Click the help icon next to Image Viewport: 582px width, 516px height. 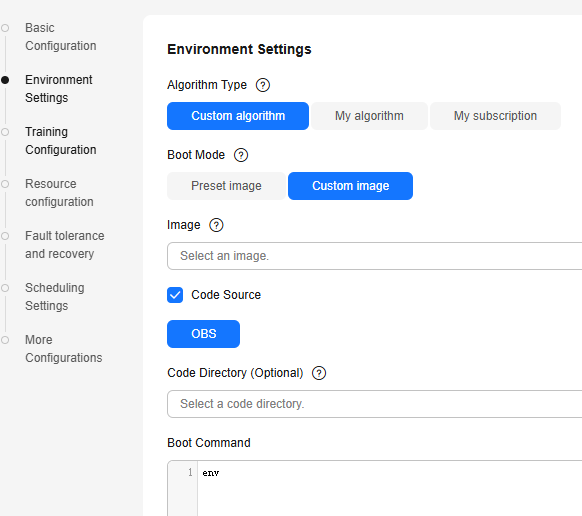point(216,225)
